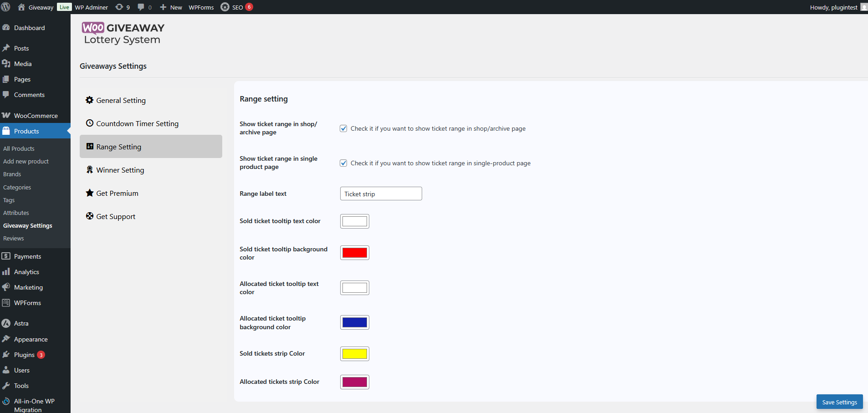This screenshot has width=868, height=413.
Task: Click the Comments icon in the sidebar
Action: (6, 94)
